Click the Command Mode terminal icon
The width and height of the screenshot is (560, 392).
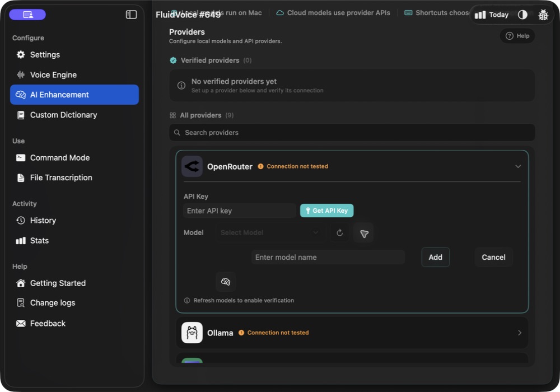coord(21,157)
